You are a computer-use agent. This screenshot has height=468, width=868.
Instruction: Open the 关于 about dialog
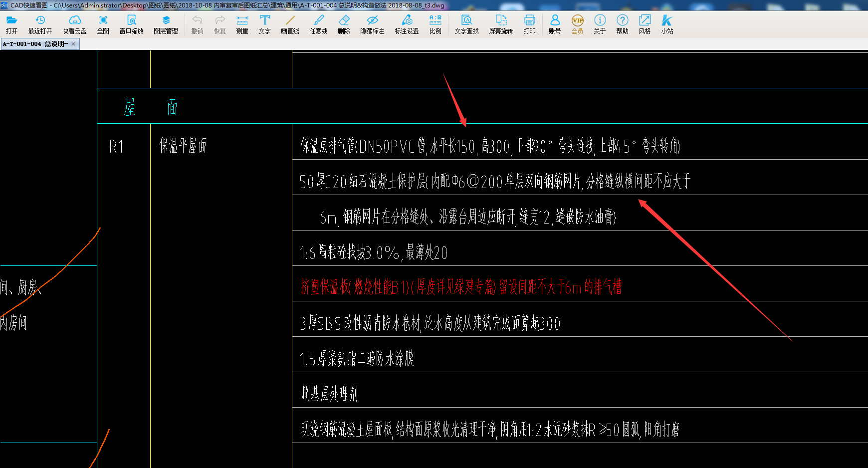pyautogui.click(x=600, y=24)
